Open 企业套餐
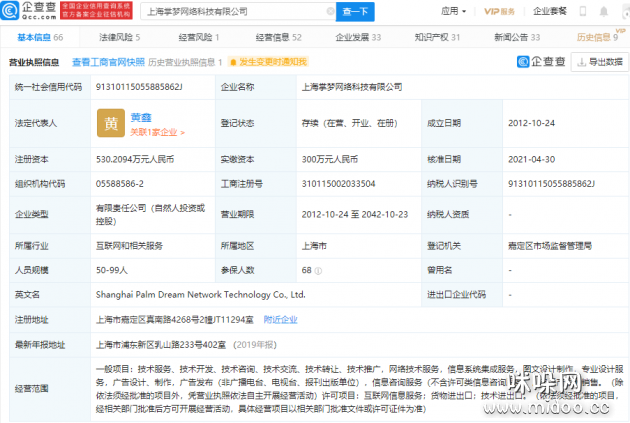The height and width of the screenshot is (423, 630). tap(549, 11)
